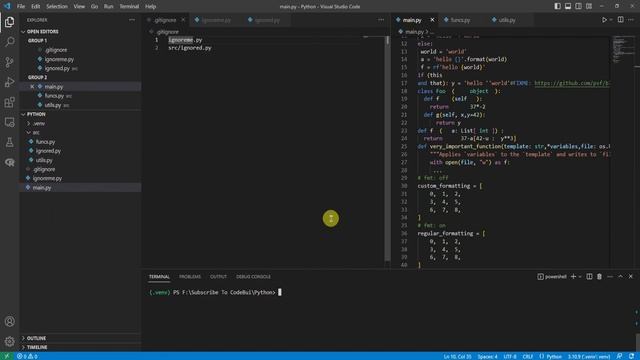Toggle primary side bar visibility
640x360 pixels.
(558, 6)
